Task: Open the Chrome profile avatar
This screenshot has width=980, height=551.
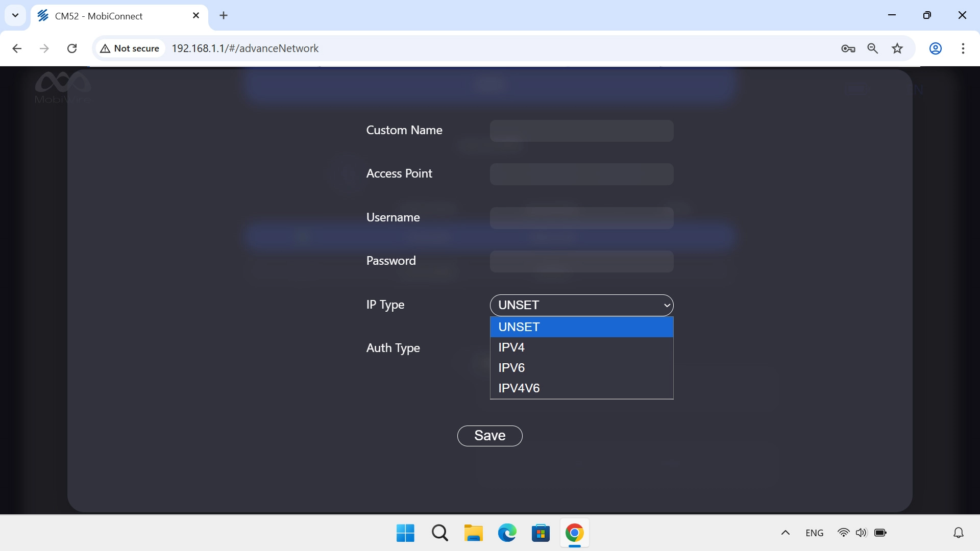Action: [x=936, y=48]
